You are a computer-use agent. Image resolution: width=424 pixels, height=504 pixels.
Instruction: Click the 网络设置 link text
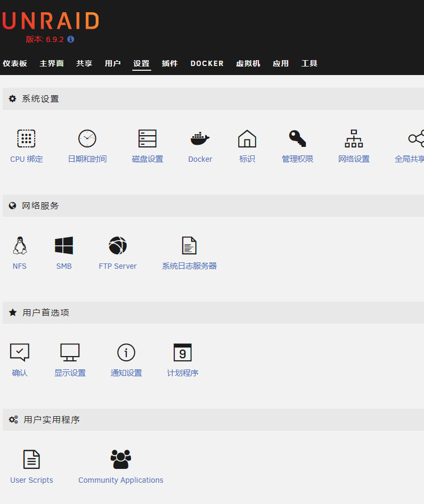pyautogui.click(x=354, y=159)
